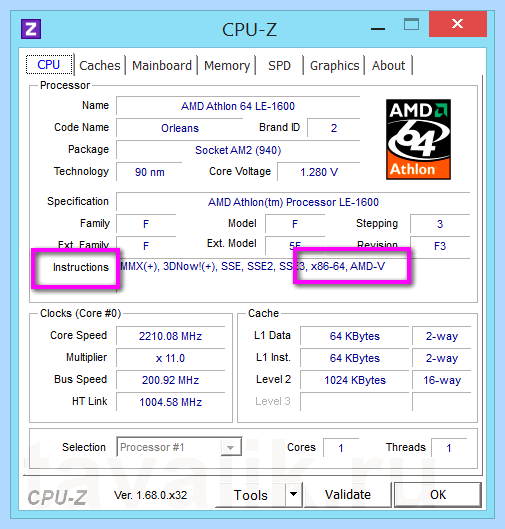The image size is (505, 529).
Task: Open the Mainboard tab
Action: [162, 65]
